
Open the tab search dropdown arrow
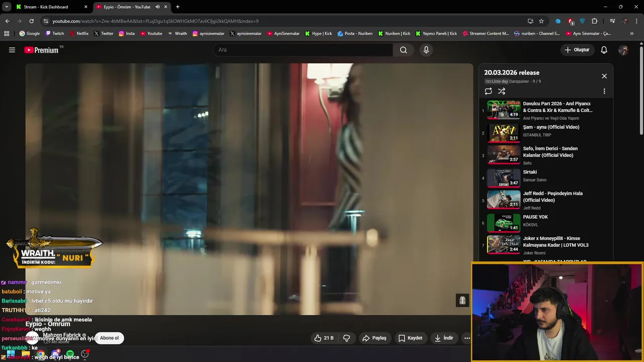coord(7,7)
